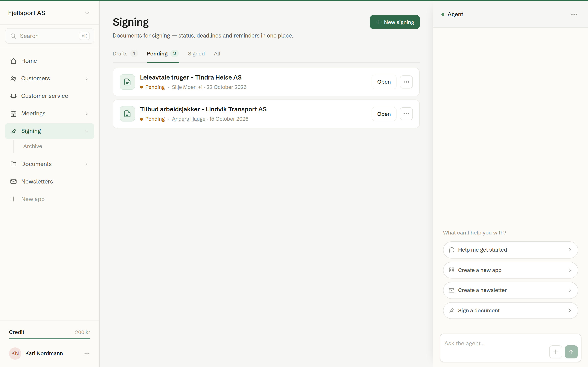Click document icon for Leieavtale truger

(x=127, y=82)
